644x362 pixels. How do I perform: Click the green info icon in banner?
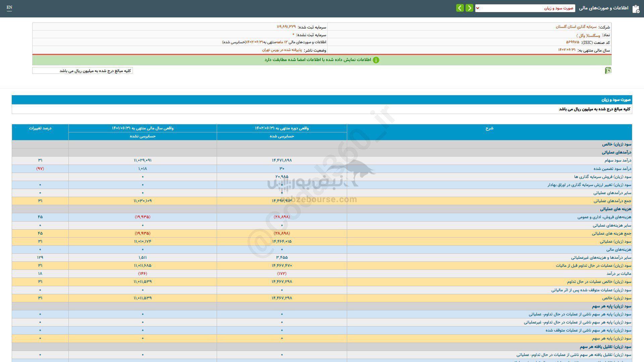tap(376, 60)
